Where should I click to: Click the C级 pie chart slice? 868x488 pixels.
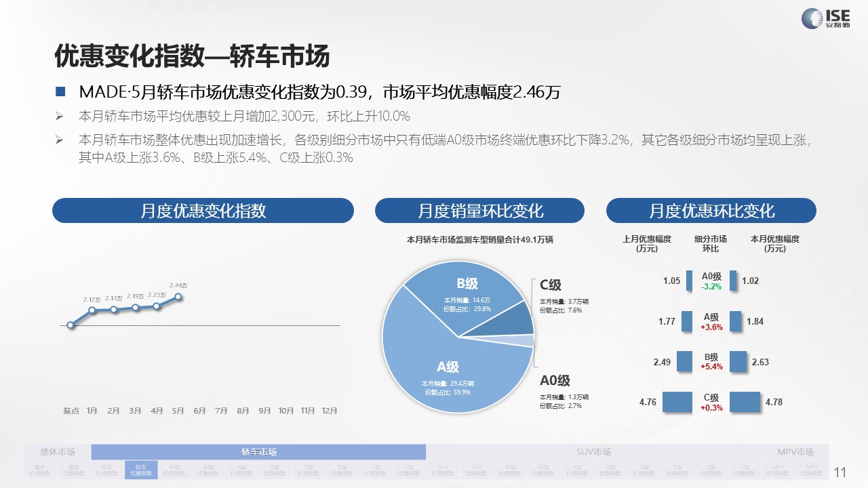[x=515, y=320]
